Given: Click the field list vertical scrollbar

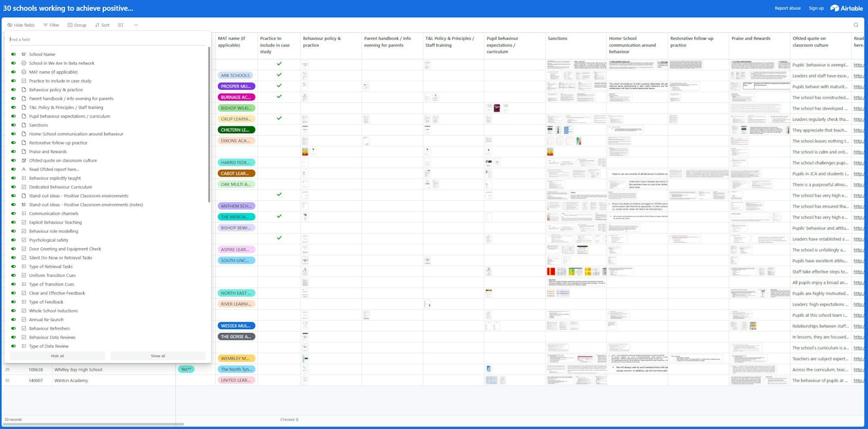Looking at the screenshot, I should 209,124.
